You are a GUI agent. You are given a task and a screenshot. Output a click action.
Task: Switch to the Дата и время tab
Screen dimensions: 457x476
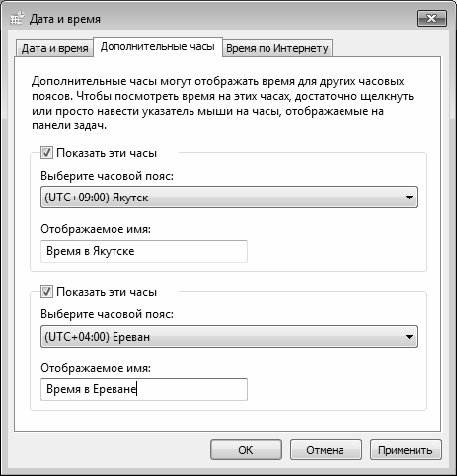tap(54, 48)
